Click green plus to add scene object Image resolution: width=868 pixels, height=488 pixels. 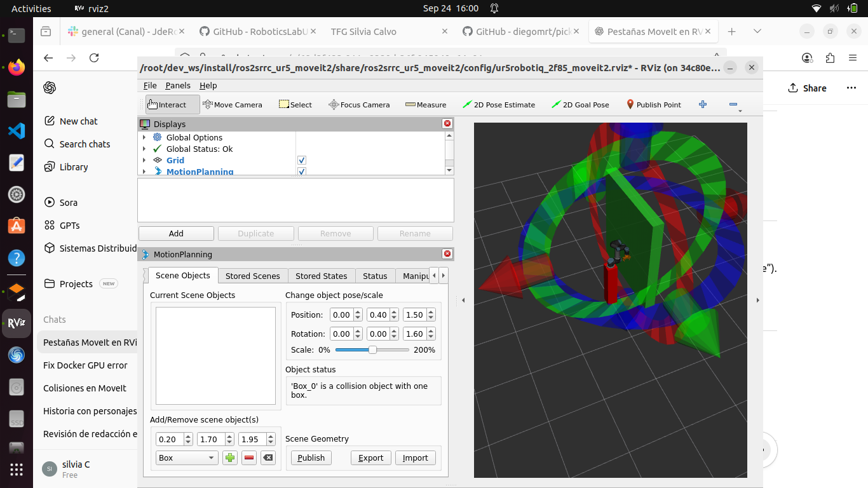229,458
